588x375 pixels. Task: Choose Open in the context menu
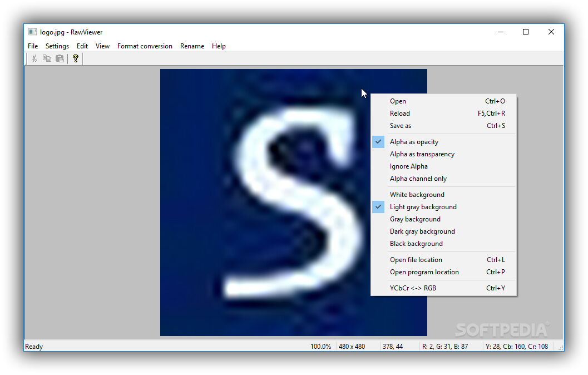coord(443,101)
